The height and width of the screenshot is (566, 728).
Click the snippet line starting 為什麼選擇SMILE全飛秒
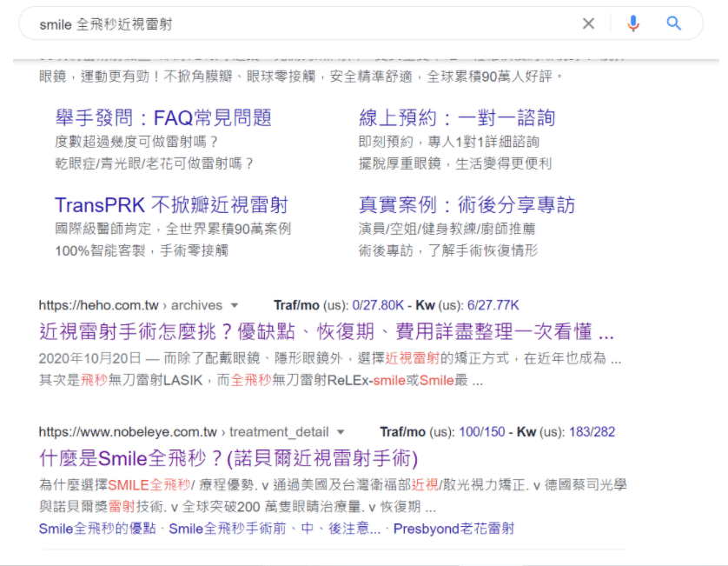(333, 485)
